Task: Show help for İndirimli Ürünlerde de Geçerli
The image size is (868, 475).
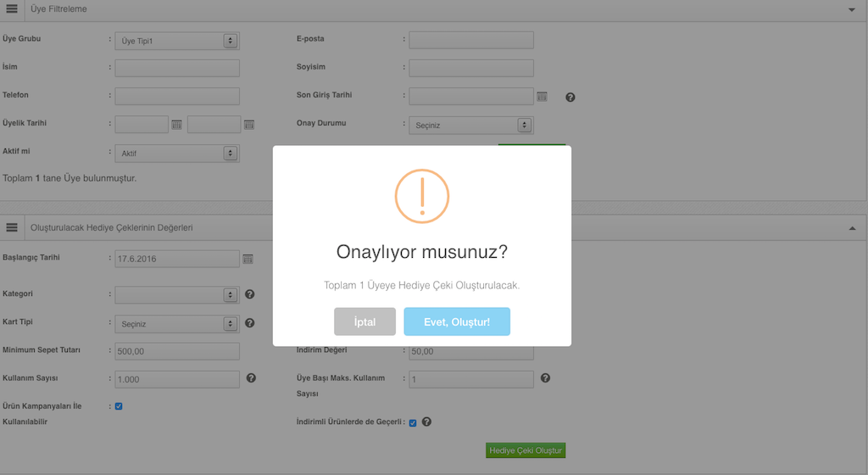Action: coord(426,422)
